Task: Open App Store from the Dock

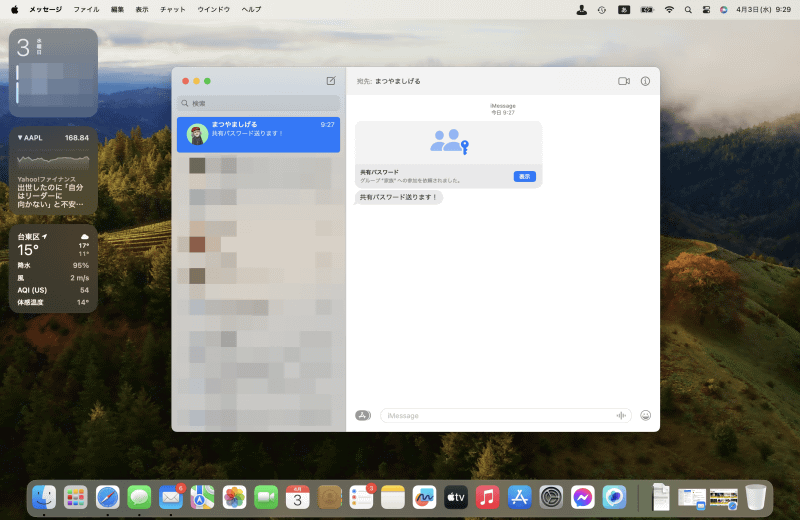Action: 519,497
